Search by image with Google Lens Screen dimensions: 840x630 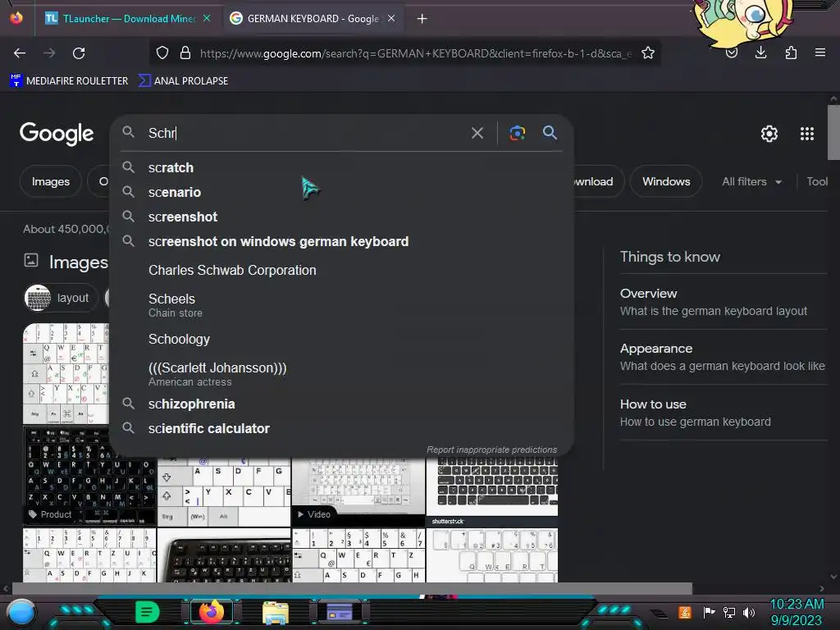pos(517,133)
